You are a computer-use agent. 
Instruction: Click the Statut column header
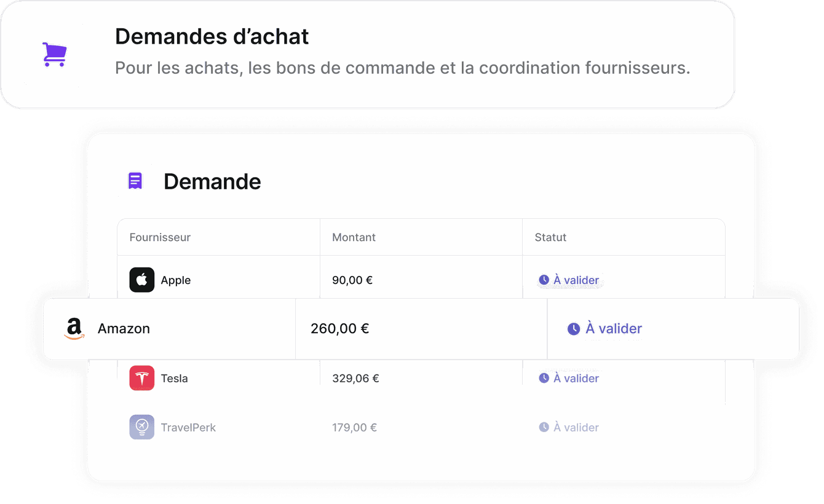click(x=550, y=237)
